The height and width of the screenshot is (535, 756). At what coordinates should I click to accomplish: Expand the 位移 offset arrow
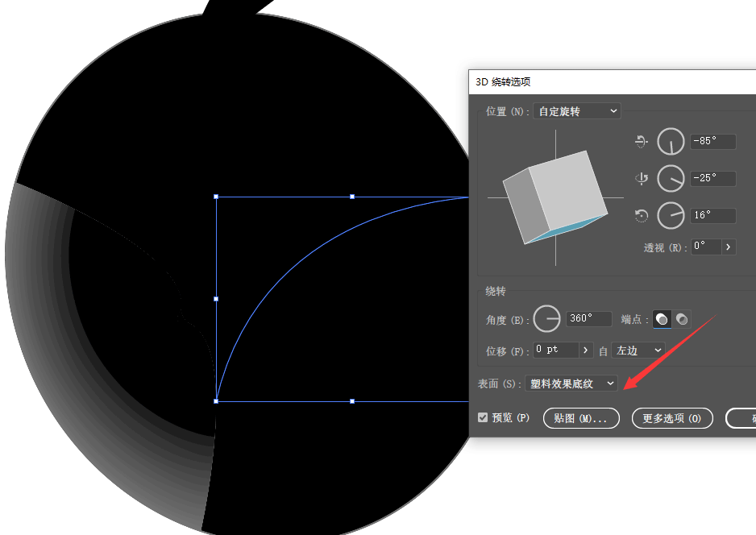coord(586,350)
